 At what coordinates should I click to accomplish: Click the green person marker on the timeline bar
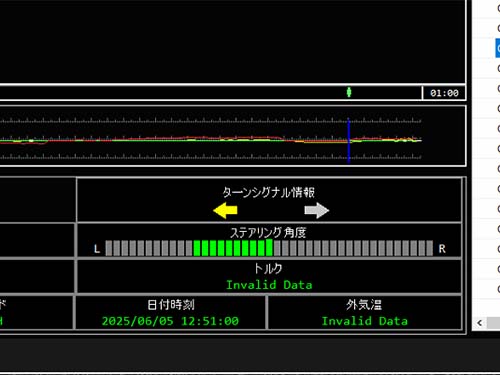click(x=349, y=92)
